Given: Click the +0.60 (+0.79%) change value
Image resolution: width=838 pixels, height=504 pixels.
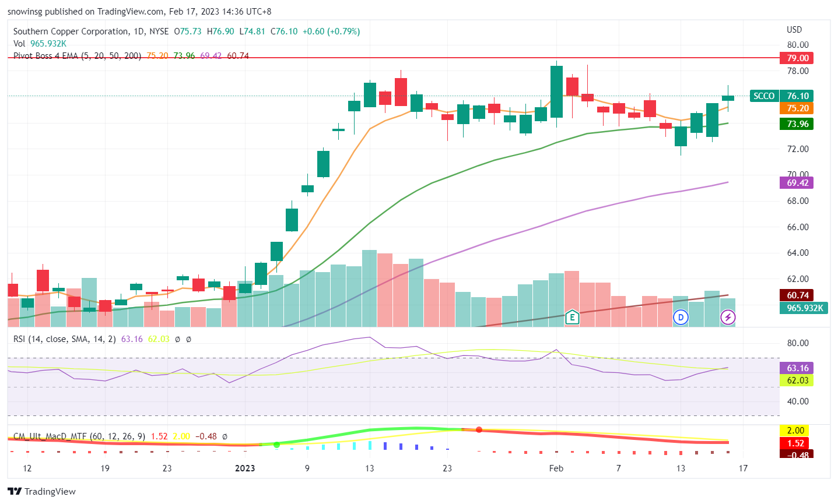Looking at the screenshot, I should [331, 31].
